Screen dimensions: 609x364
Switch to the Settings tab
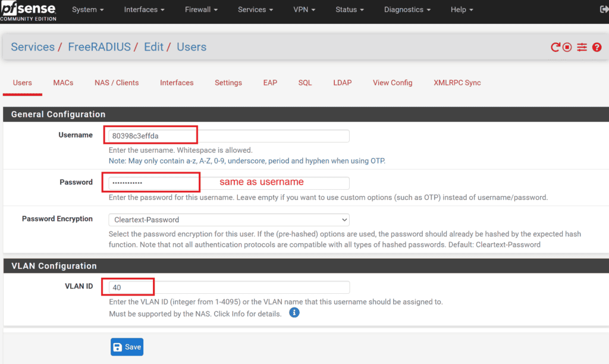[x=228, y=83]
